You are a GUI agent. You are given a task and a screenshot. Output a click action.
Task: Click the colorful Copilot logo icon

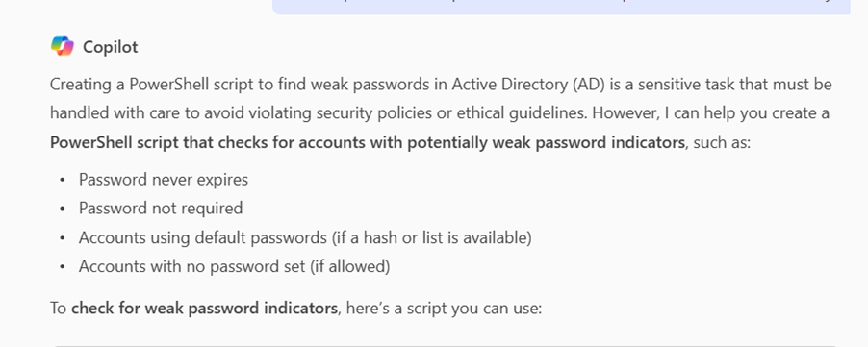pos(62,46)
